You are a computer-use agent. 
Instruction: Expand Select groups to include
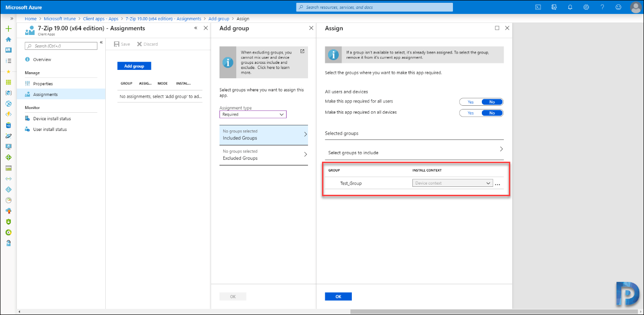click(414, 150)
